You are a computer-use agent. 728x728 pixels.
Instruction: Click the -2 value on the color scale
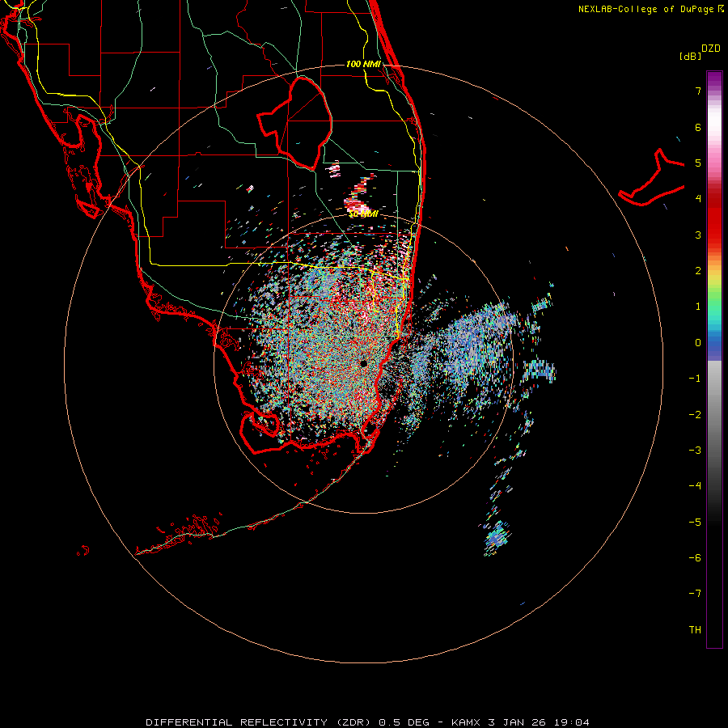click(695, 415)
